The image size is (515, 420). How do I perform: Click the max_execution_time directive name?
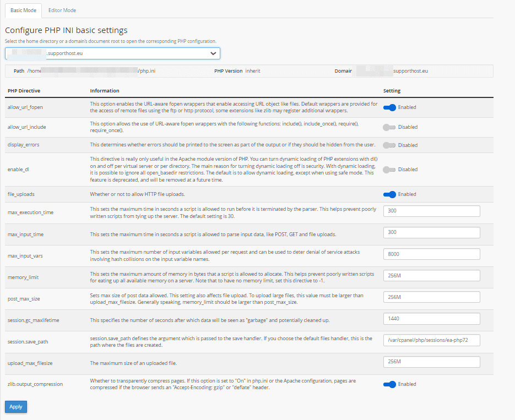(30, 212)
